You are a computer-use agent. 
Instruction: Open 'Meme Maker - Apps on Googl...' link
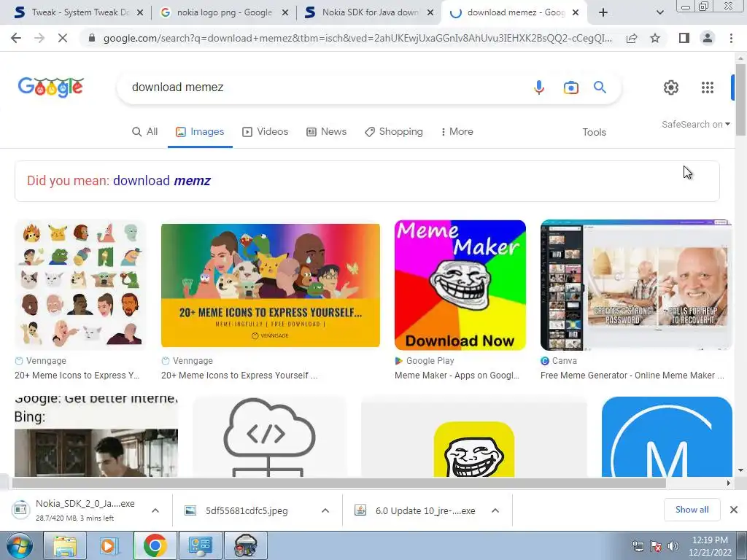[457, 376]
